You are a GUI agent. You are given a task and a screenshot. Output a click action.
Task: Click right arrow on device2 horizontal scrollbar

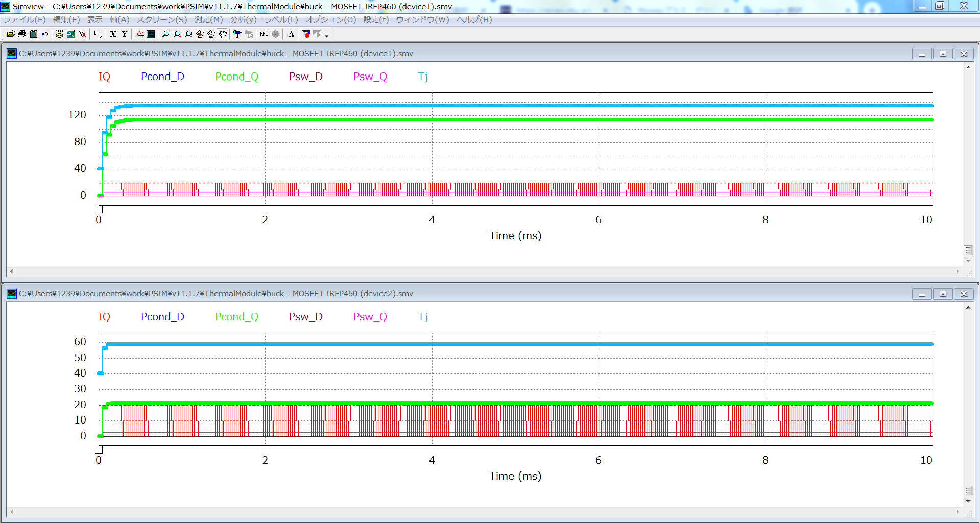click(958, 512)
